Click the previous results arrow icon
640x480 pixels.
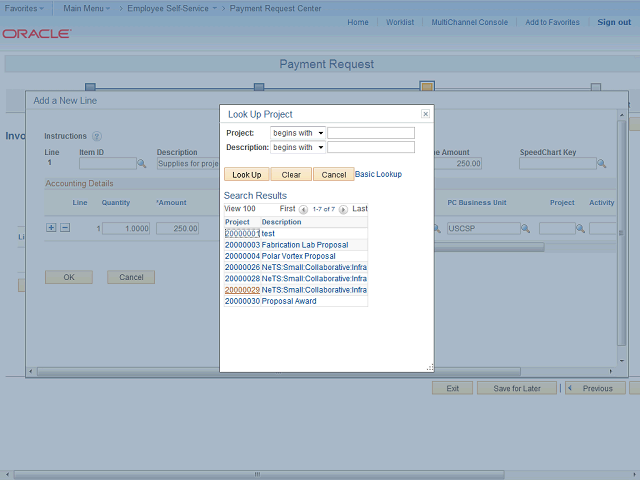303,209
